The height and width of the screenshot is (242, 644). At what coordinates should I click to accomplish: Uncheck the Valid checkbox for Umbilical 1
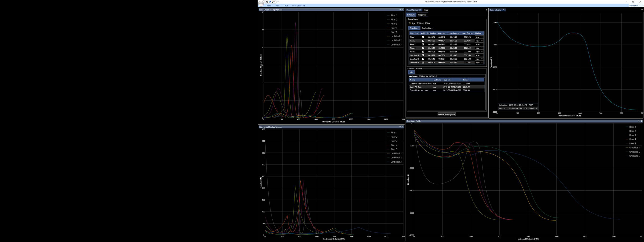coord(423,55)
